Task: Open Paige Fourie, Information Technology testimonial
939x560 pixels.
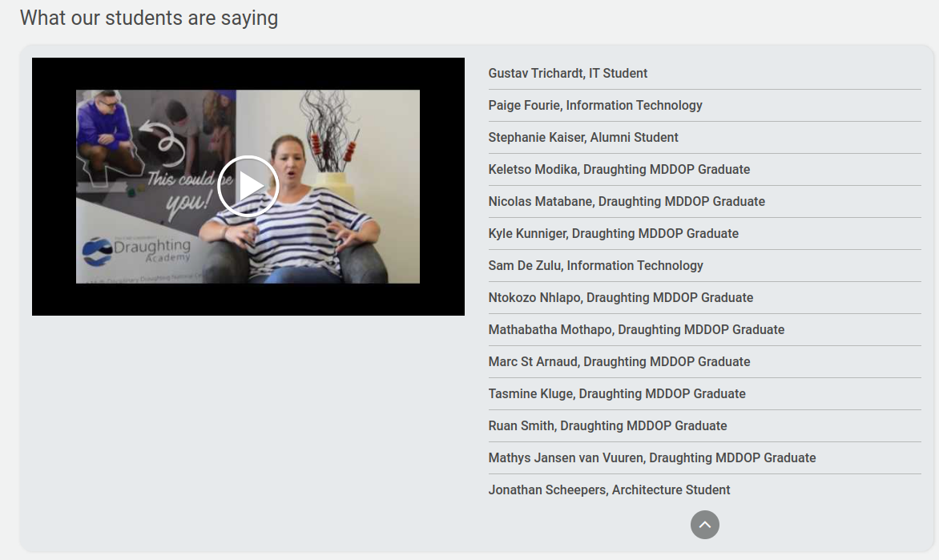Action: 595,106
